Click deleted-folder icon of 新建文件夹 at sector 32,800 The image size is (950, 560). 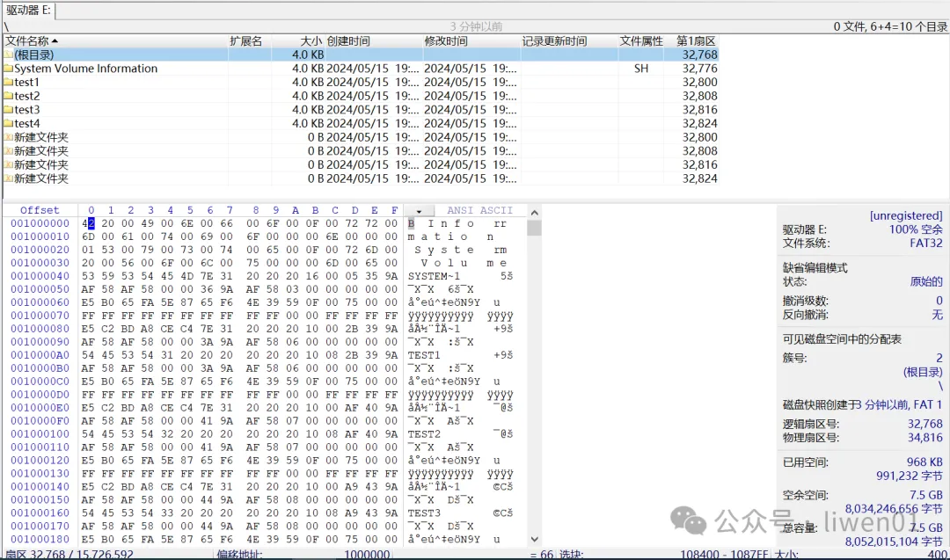[x=9, y=137]
